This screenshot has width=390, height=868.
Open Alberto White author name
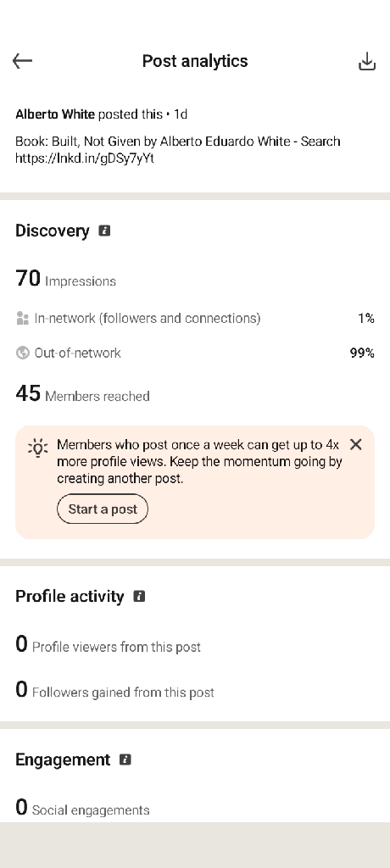(55, 114)
